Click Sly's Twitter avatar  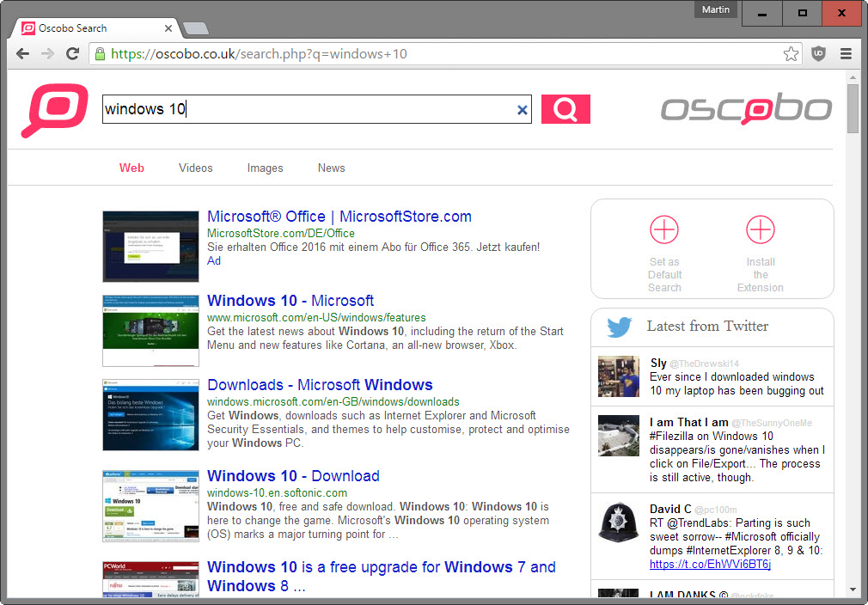coord(618,376)
